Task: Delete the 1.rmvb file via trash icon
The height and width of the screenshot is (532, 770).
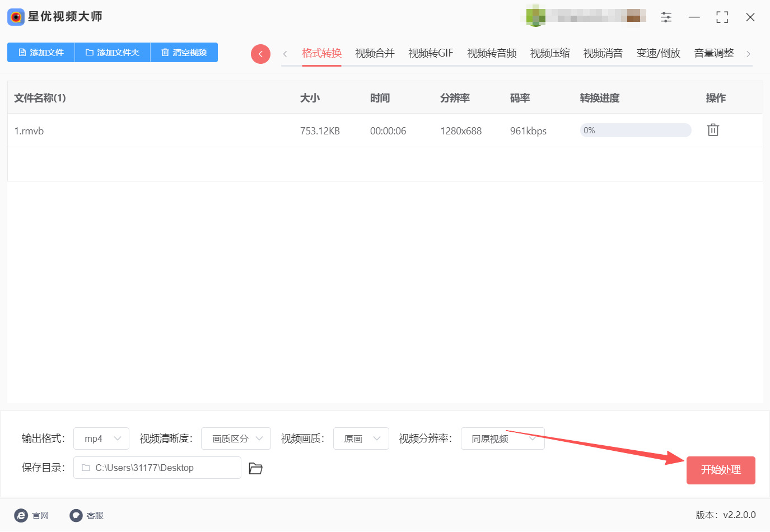Action: 712,129
